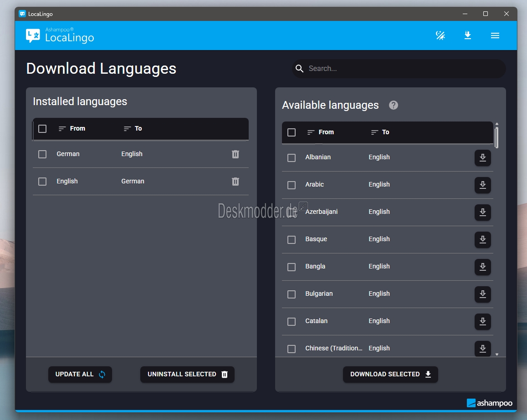Click the search magnifier icon
Image resolution: width=527 pixels, height=420 pixels.
point(299,69)
